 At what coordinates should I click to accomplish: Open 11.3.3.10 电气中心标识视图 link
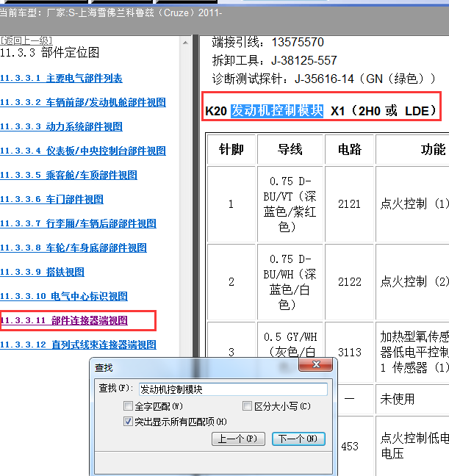[64, 296]
